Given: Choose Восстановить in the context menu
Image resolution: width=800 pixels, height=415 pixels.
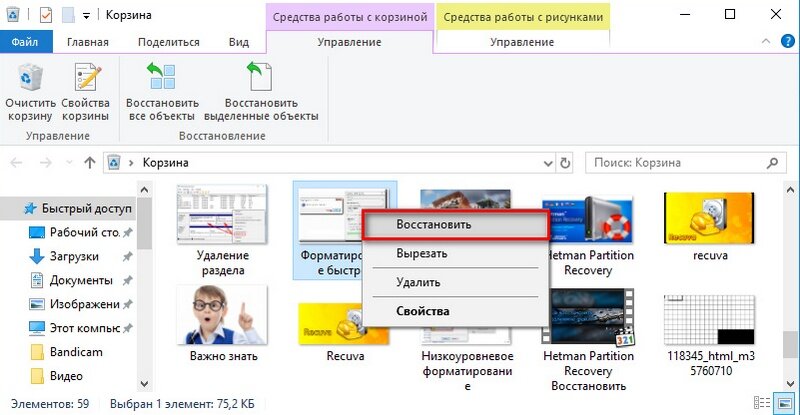Looking at the screenshot, I should click(x=456, y=225).
